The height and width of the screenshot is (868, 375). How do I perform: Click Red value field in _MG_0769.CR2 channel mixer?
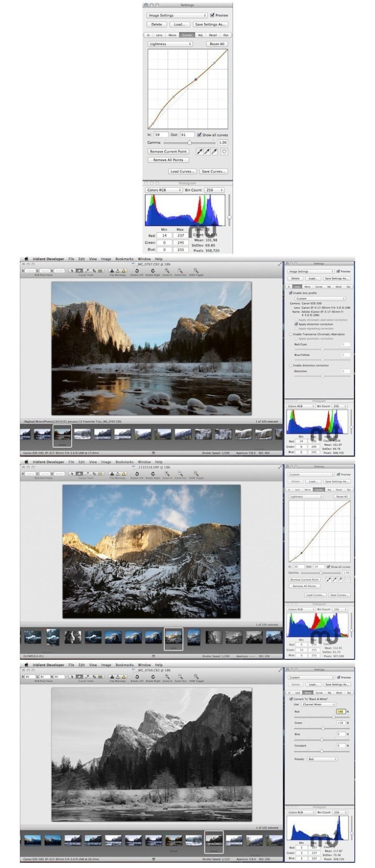pos(341,712)
